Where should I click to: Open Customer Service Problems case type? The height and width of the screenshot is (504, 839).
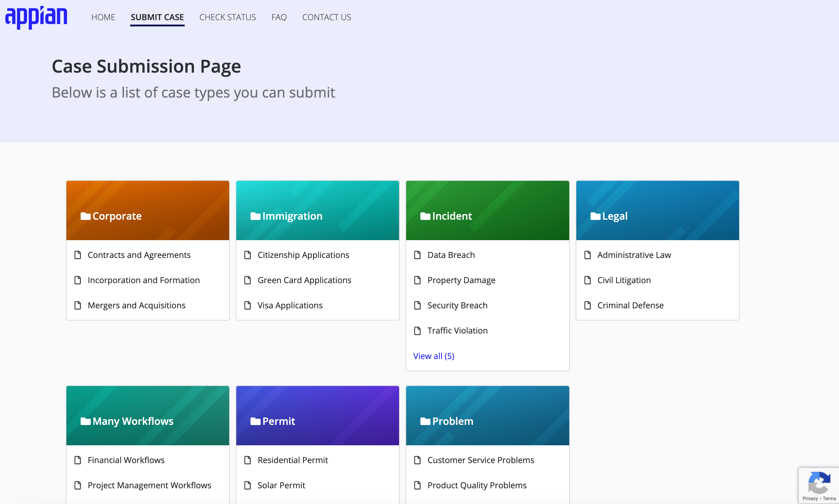(481, 460)
